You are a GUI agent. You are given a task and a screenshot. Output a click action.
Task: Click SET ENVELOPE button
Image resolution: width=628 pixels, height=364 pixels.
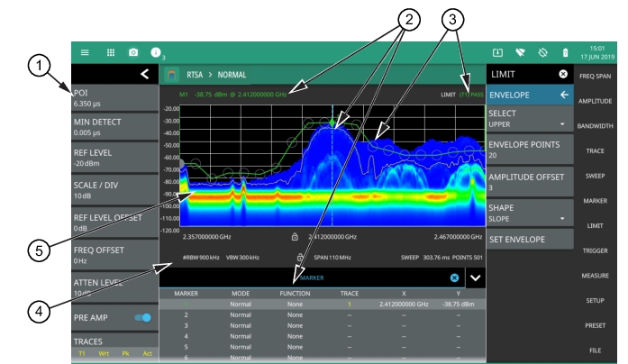pyautogui.click(x=530, y=240)
